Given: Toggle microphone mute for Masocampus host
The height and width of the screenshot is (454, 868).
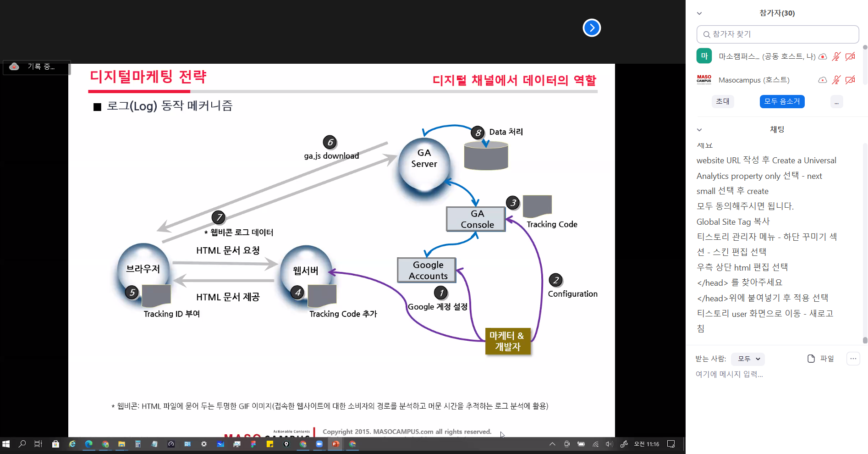Looking at the screenshot, I should click(x=836, y=80).
